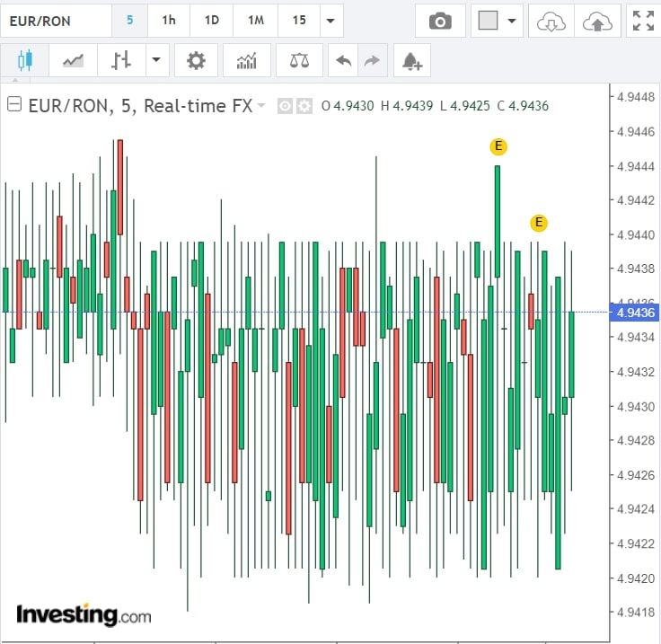Screen dimensions: 661x644
Task: Take a chart snapshot with the camera icon
Action: [440, 21]
